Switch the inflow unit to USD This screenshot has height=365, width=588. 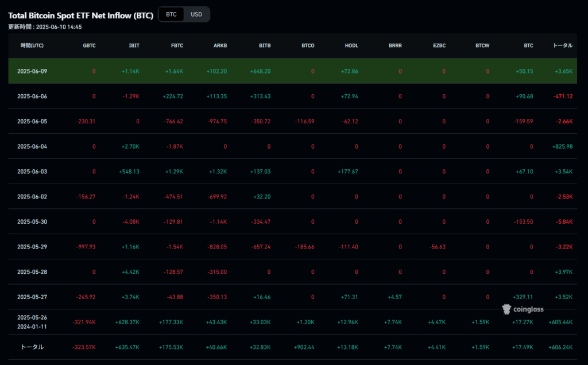tap(196, 14)
